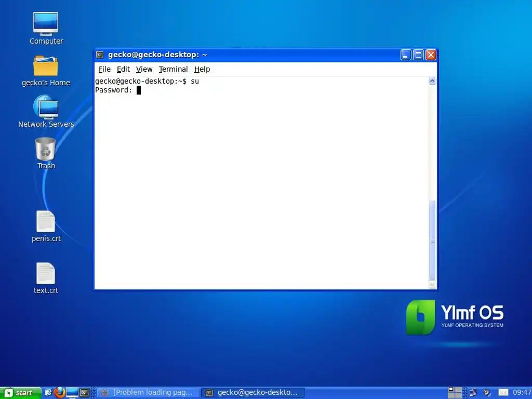Open the volume tray icon
Screen dimensions: 532x399
point(487,393)
